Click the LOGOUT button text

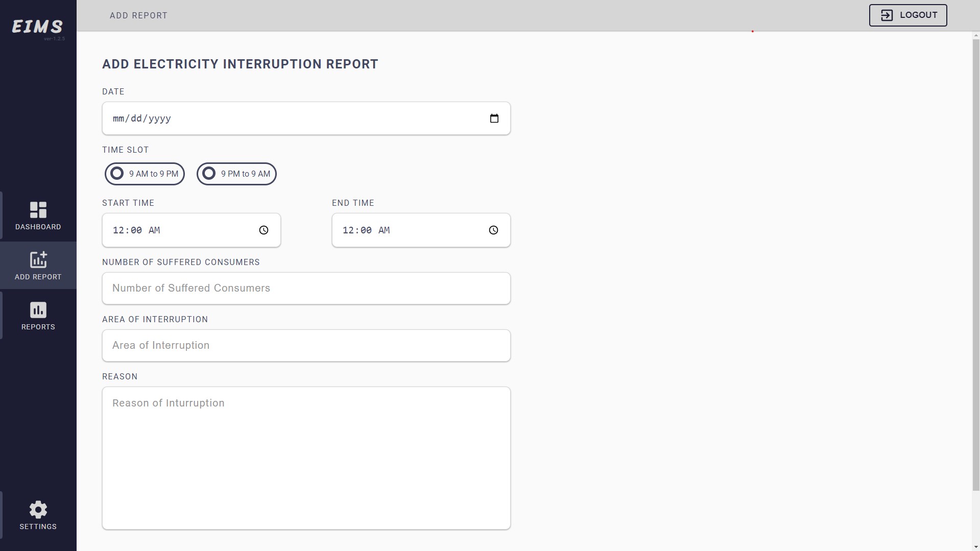[x=919, y=15]
